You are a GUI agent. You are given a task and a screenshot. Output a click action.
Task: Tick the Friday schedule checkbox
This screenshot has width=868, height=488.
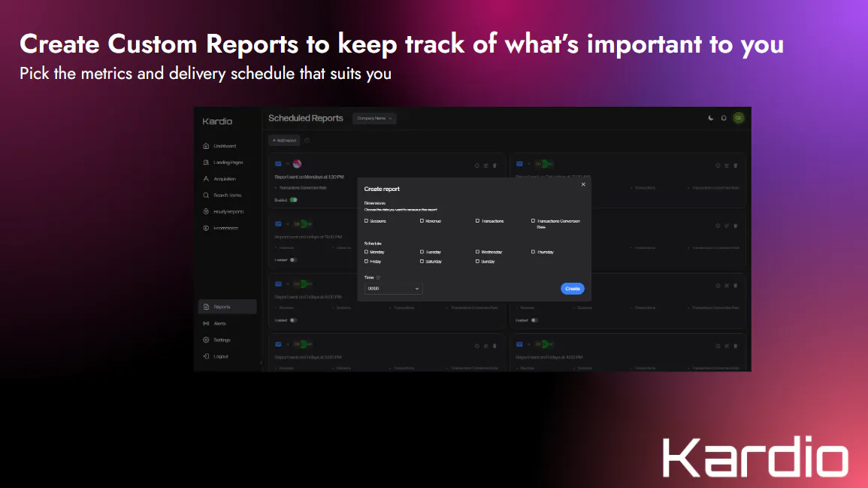(366, 262)
